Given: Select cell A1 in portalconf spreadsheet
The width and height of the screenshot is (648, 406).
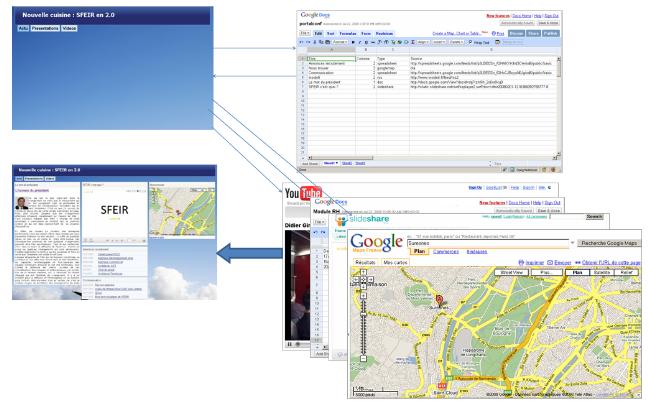Looking at the screenshot, I should click(331, 59).
